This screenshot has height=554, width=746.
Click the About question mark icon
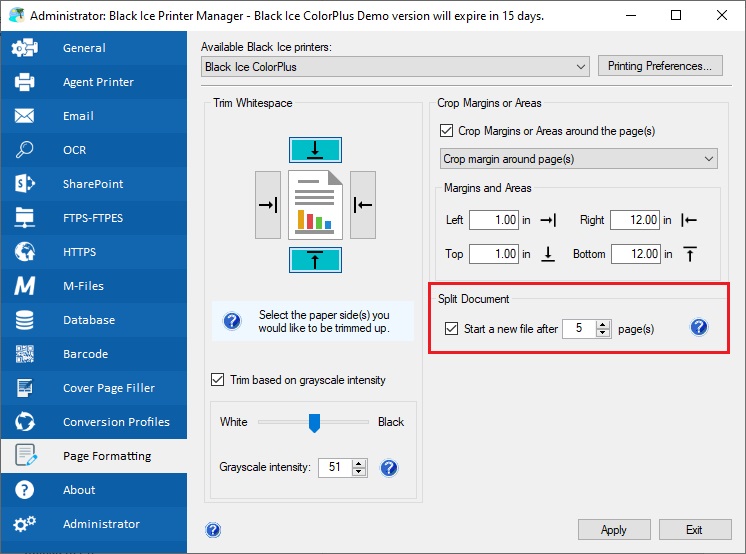(24, 490)
